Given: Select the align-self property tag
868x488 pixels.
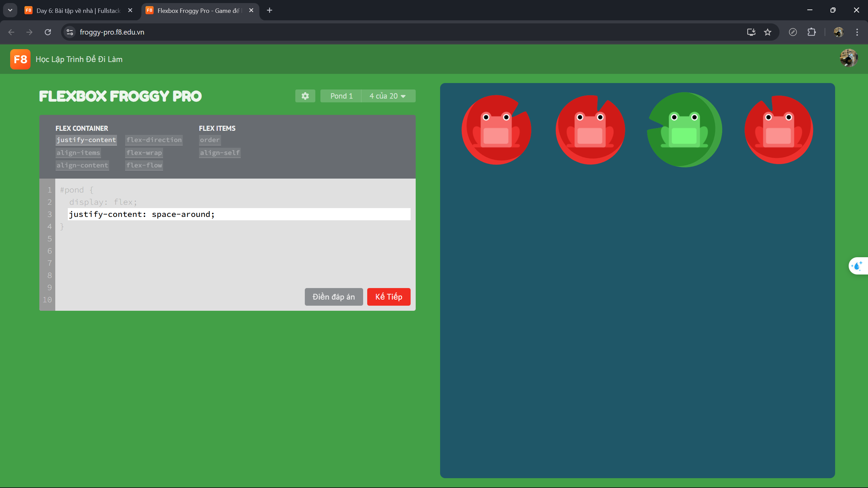Looking at the screenshot, I should [x=220, y=153].
